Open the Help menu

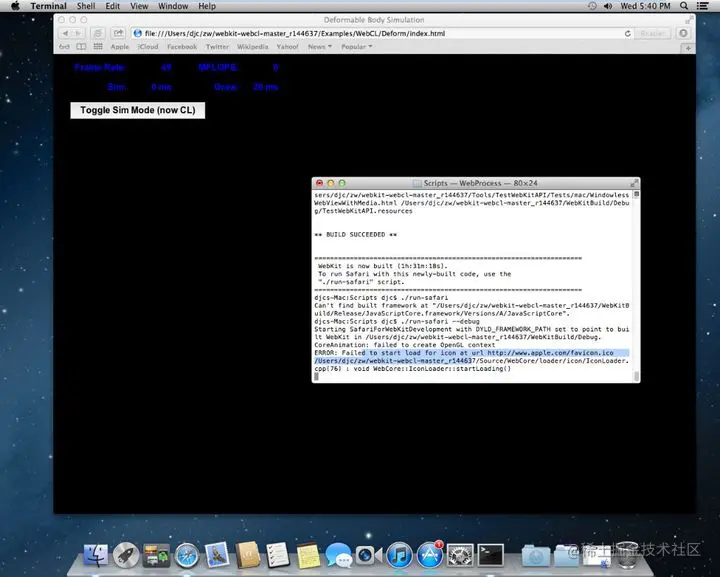[x=207, y=6]
